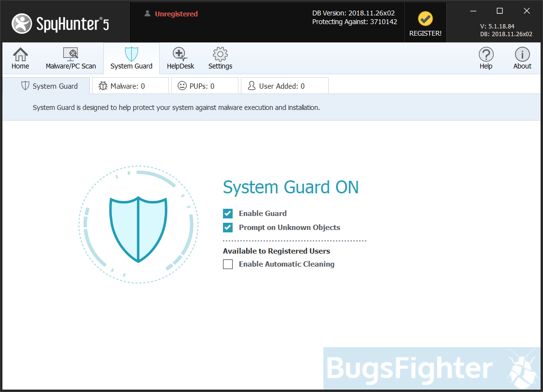Open the HelpDesk section
The image size is (543, 392).
(180, 54)
